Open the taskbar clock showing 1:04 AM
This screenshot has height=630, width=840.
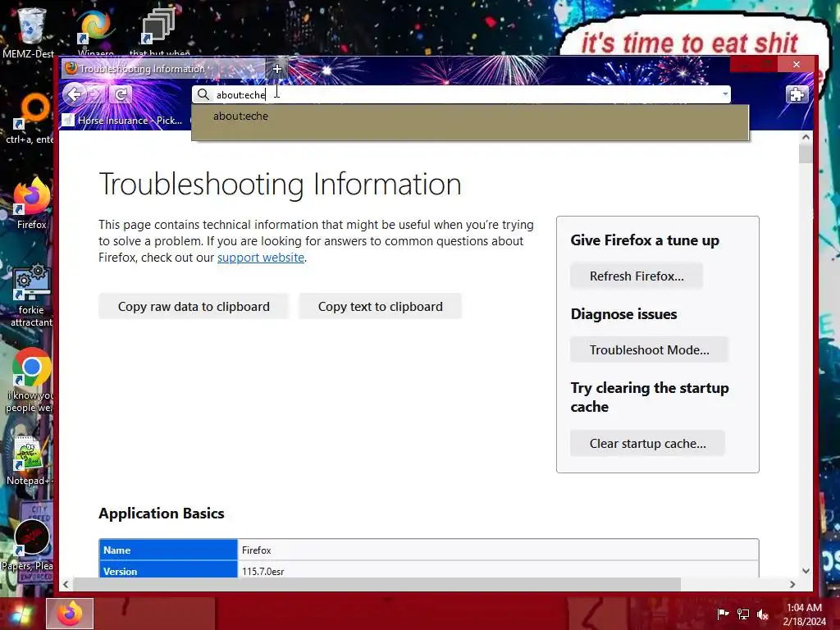(804, 614)
